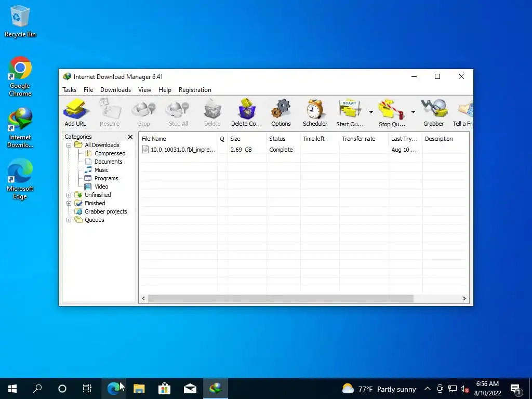Open the Stop Queue dropdown arrow
Screen dimensions: 532x399
point(413,112)
